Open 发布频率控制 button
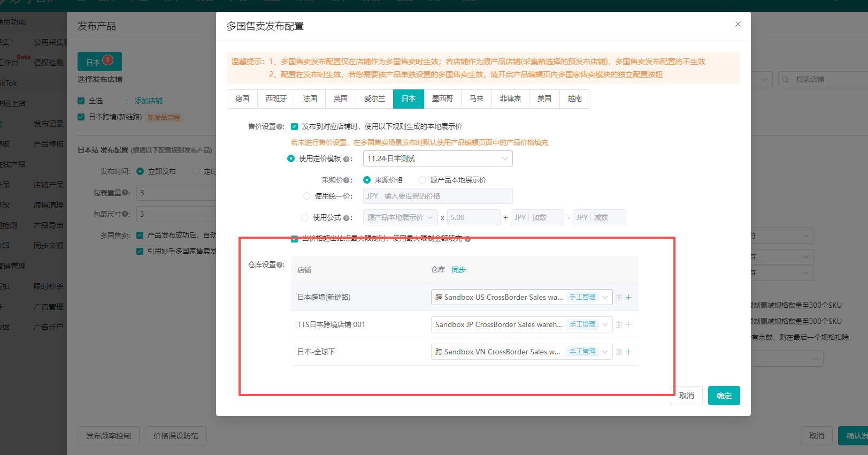 109,436
